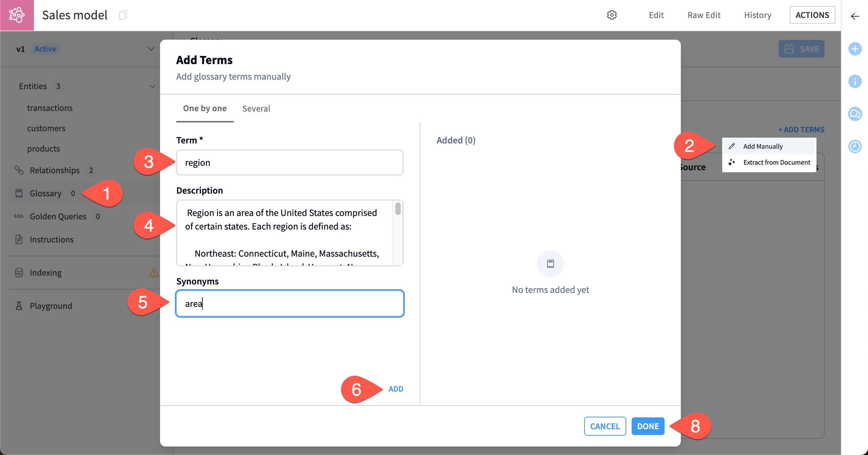Open the chat bubbles icon in right sidebar
The width and height of the screenshot is (868, 455).
(855, 114)
